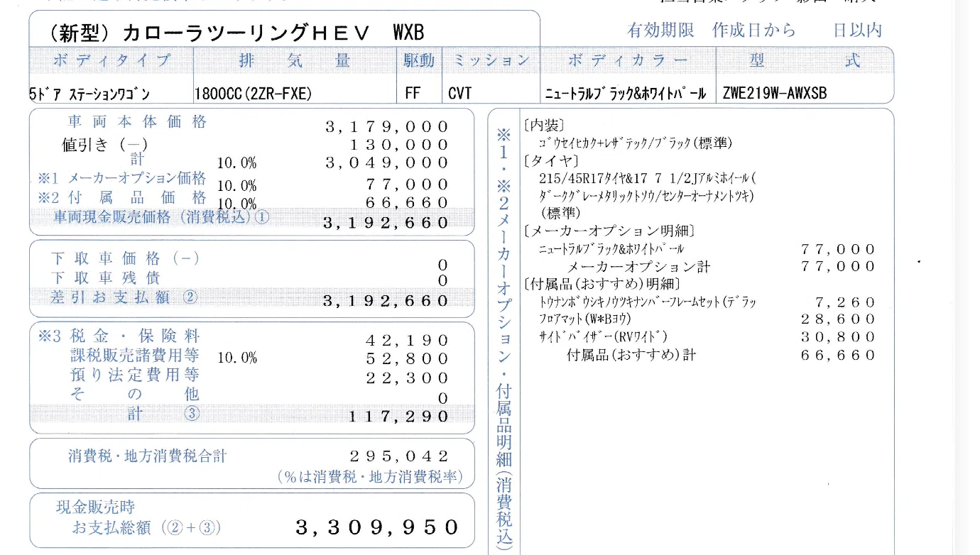Click the FF drive value
This screenshot has height=555, width=980.
413,94
